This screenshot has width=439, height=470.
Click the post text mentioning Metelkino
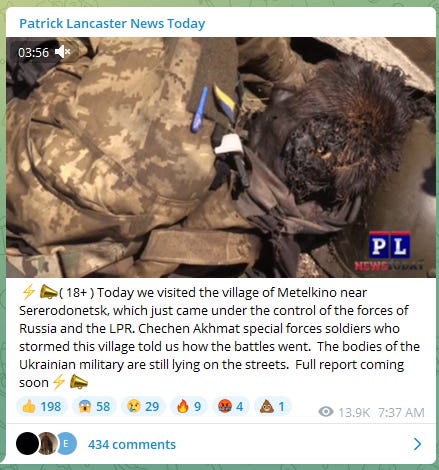[219, 337]
